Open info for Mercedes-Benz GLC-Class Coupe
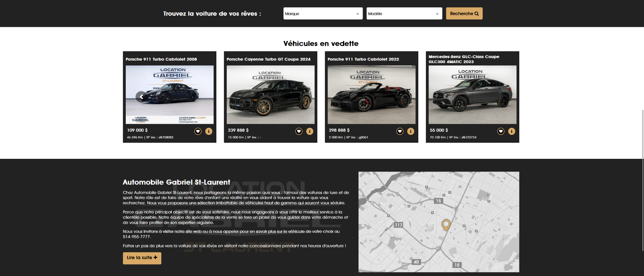Screen dimensions: 644x276 pyautogui.click(x=512, y=131)
